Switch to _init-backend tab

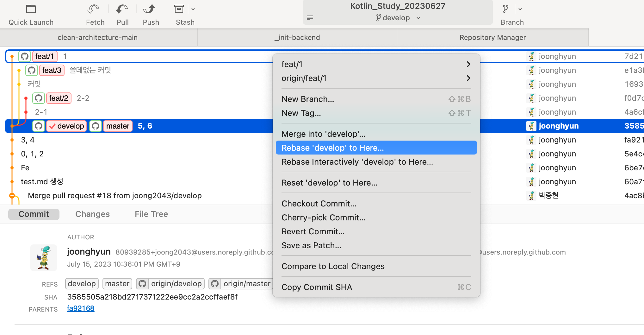click(297, 38)
